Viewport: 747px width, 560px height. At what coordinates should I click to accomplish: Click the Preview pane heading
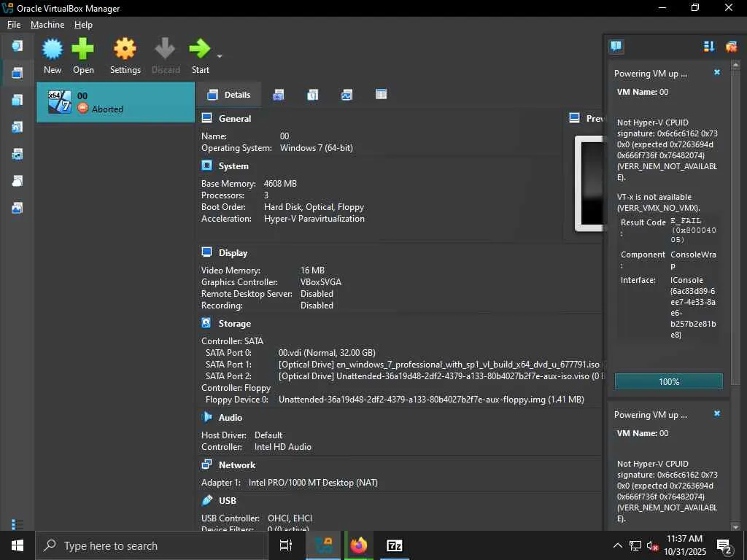click(594, 119)
